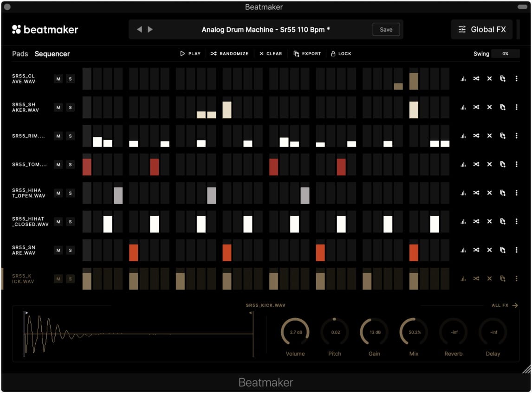532x393 pixels.
Task: Randomize the SR55_SHAKER row pattern
Action: click(476, 107)
